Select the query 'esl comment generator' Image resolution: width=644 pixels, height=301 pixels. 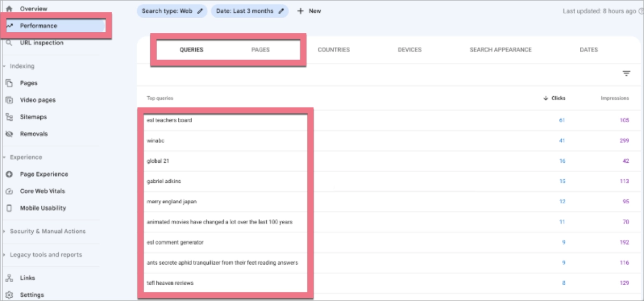click(175, 242)
